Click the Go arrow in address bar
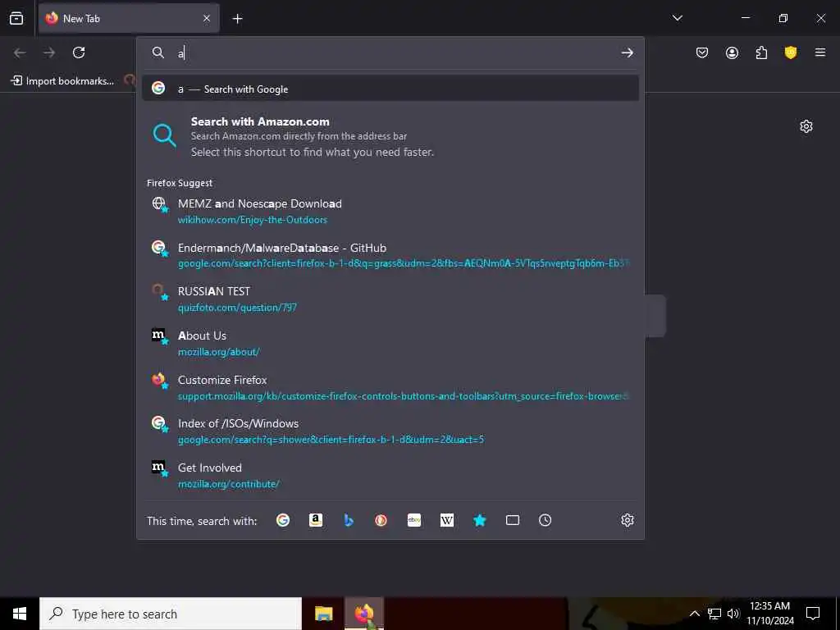The height and width of the screenshot is (630, 840). pos(628,52)
